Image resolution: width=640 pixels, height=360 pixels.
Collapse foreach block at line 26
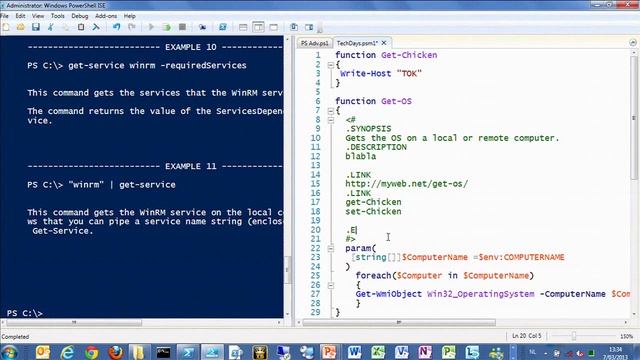(331, 285)
